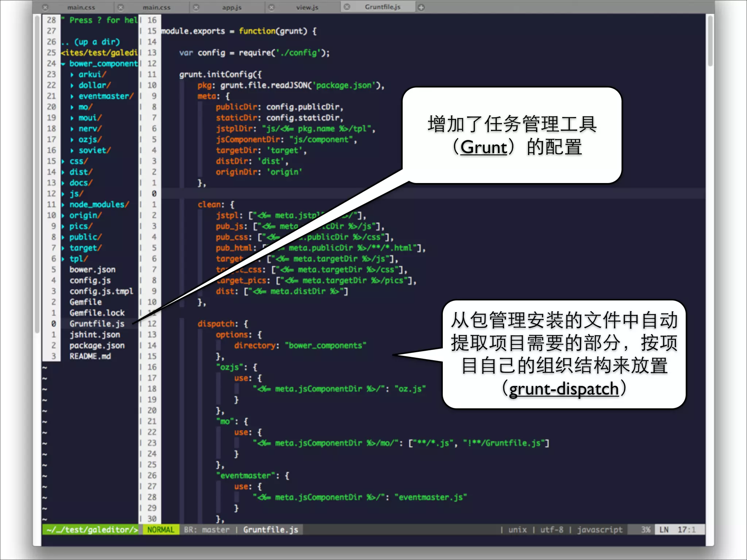Place cursor on 'grunt.initConfig({' line

tap(220, 75)
